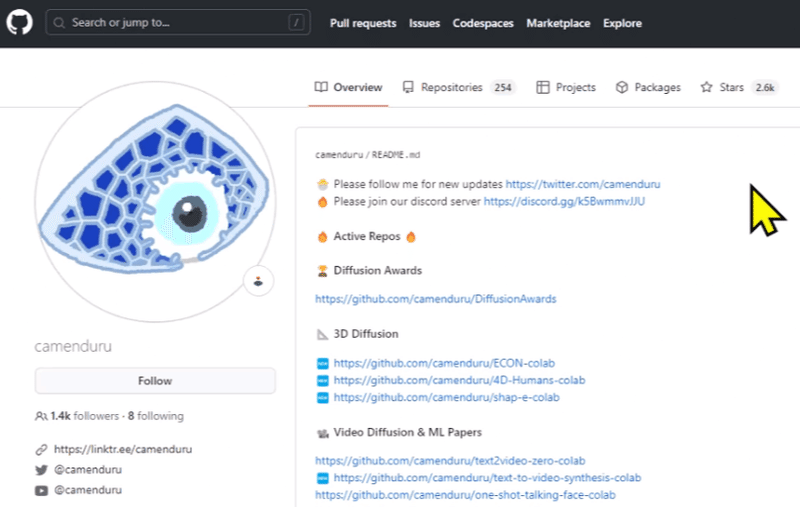Open the shap-e-colab repository link
Screen dimensions: 800x507
click(x=446, y=397)
